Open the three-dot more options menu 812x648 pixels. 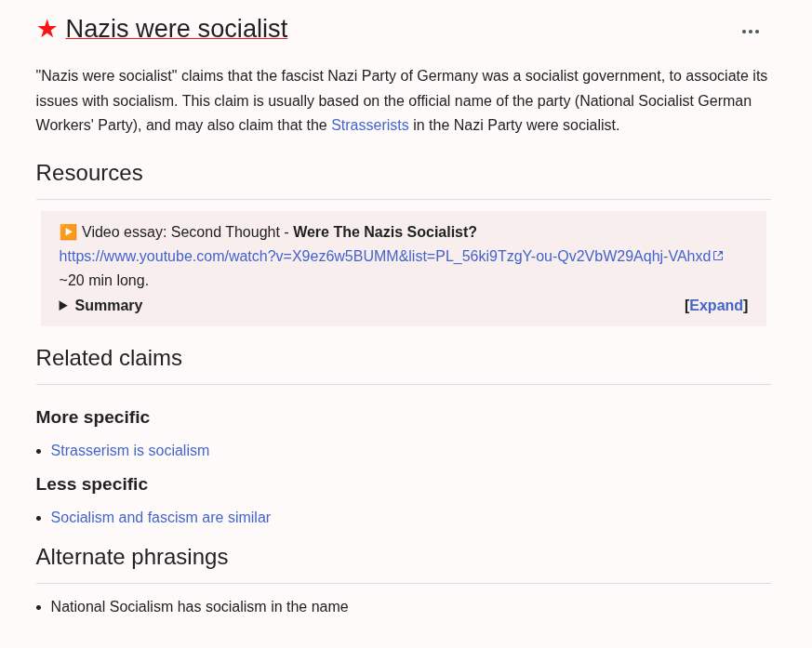click(x=751, y=32)
